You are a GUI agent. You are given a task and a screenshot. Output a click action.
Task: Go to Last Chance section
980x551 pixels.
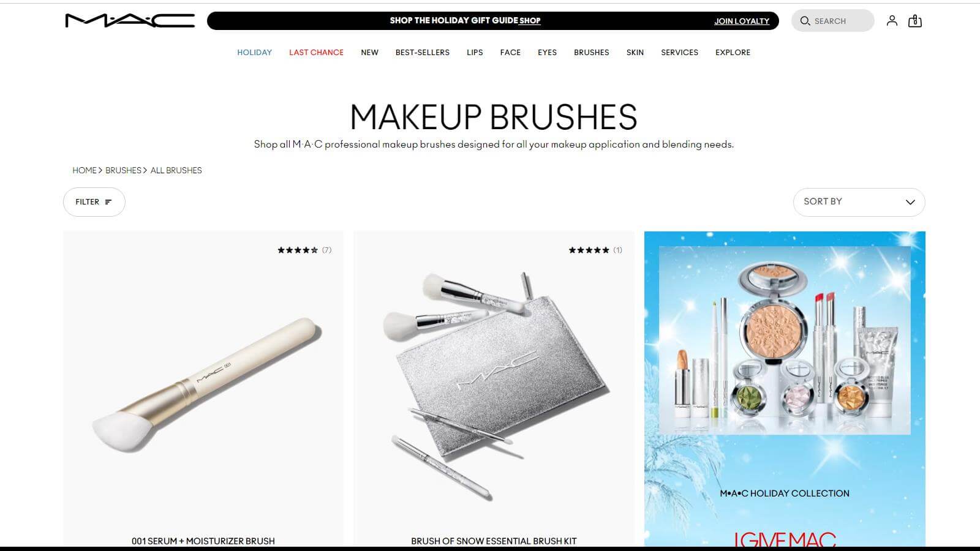pos(316,53)
